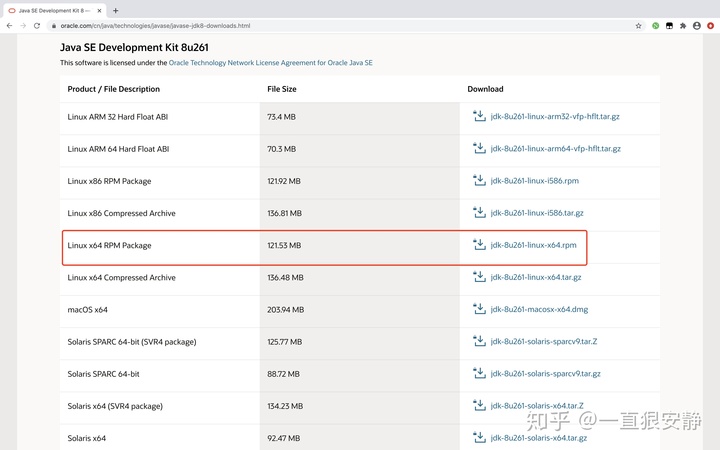Open a new tab with the plus button
This screenshot has height=450, width=720.
116,11
